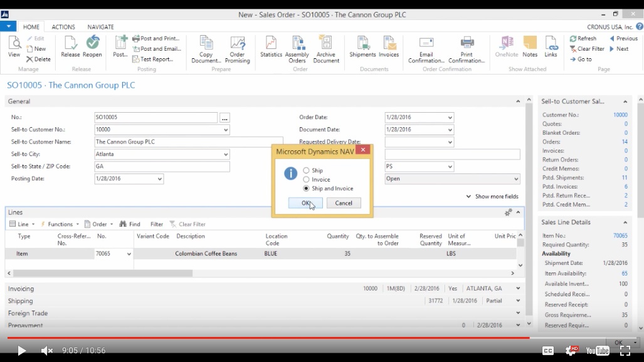644x362 pixels.
Task: Select the Ship radio button
Action: [x=306, y=170]
